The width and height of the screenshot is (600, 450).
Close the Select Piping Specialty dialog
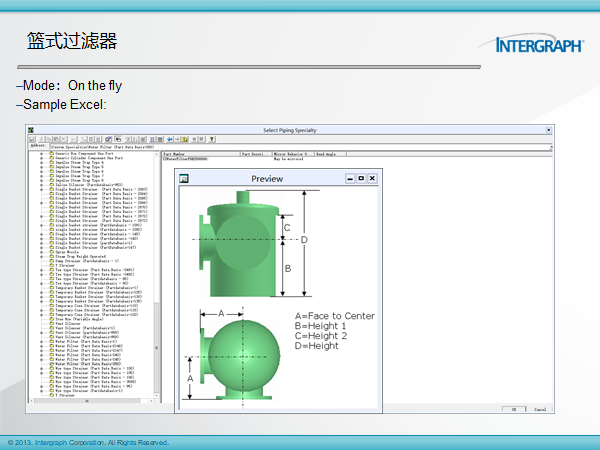548,130
